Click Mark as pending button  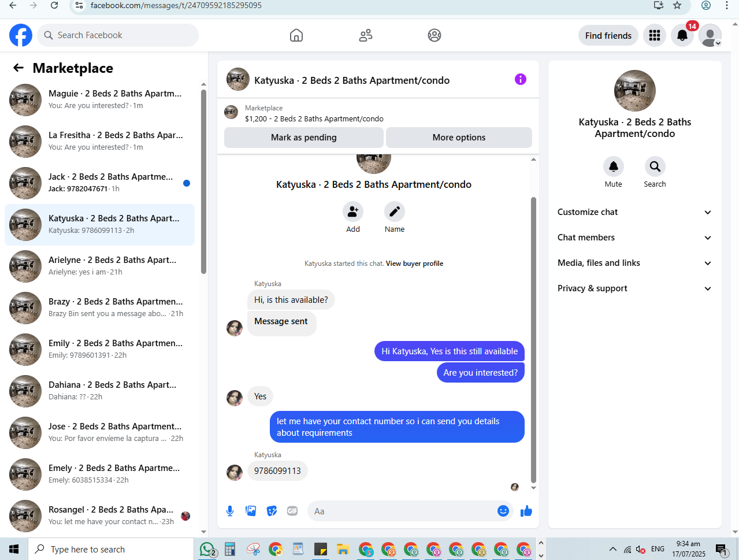point(304,138)
